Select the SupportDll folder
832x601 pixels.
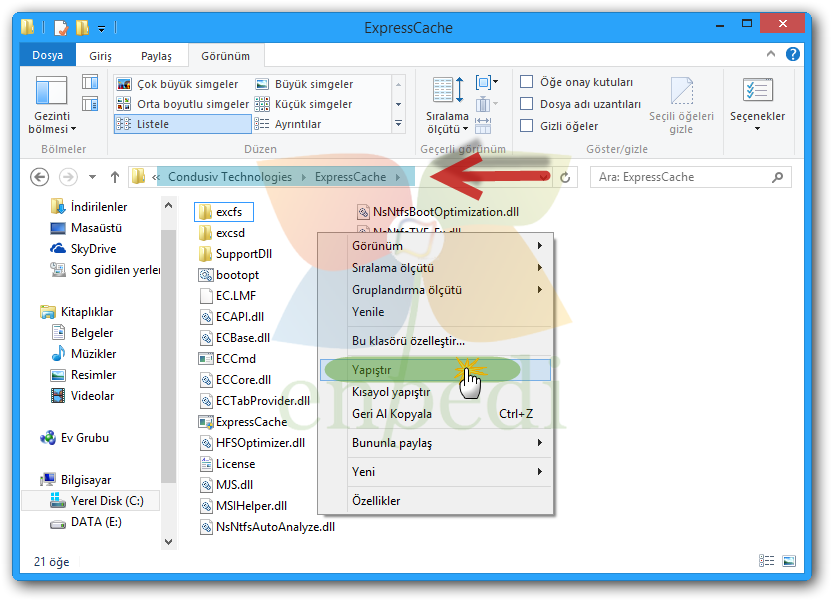(235, 254)
